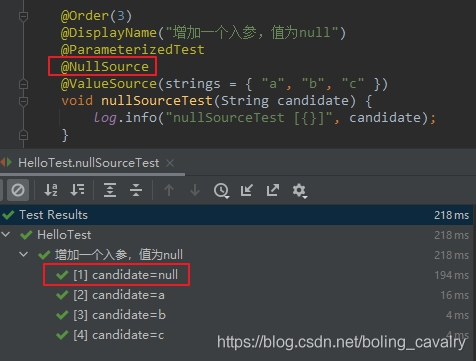Image resolution: width=476 pixels, height=361 pixels.
Task: Click the closing brace fold marker
Action: click(x=23, y=135)
